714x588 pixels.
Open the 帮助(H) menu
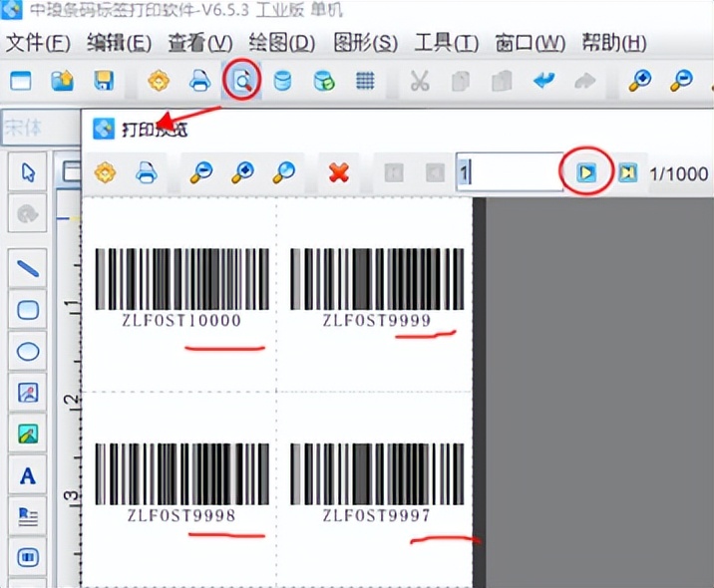coord(614,43)
